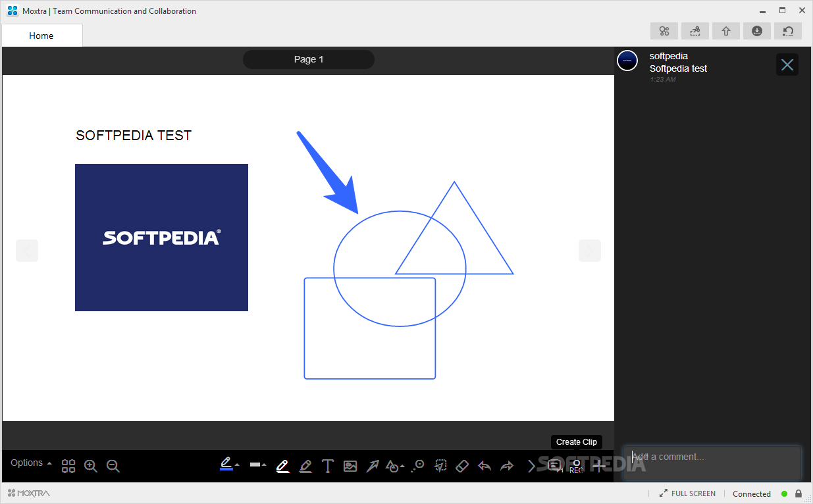Viewport: 813px width, 504px height.
Task: Click the download button in top bar
Action: 757,31
